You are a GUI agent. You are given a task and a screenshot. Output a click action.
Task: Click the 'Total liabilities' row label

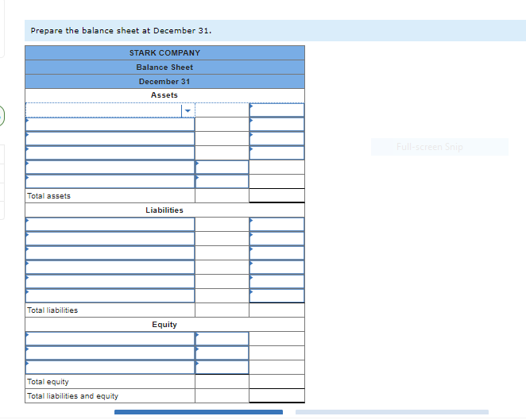pos(52,310)
